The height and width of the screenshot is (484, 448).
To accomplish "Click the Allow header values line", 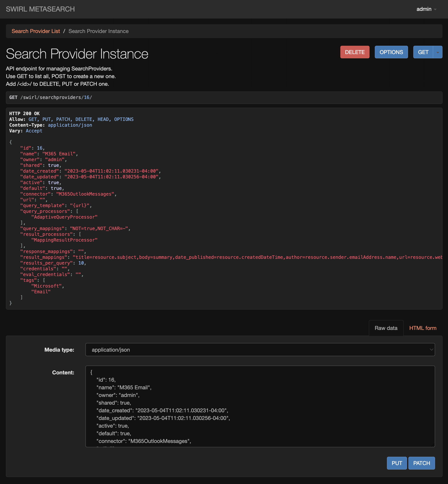I will click(81, 119).
